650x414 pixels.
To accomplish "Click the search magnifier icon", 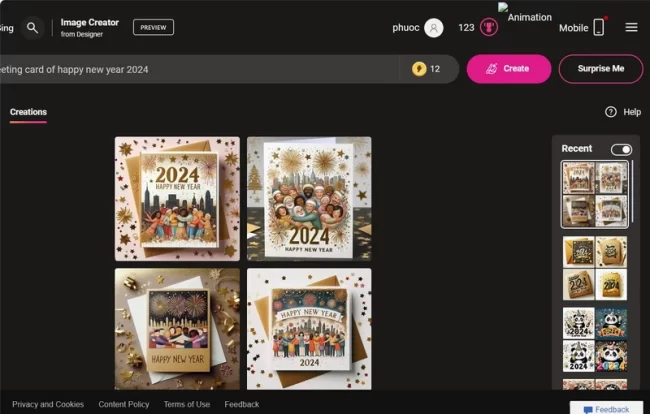I will tap(33, 28).
